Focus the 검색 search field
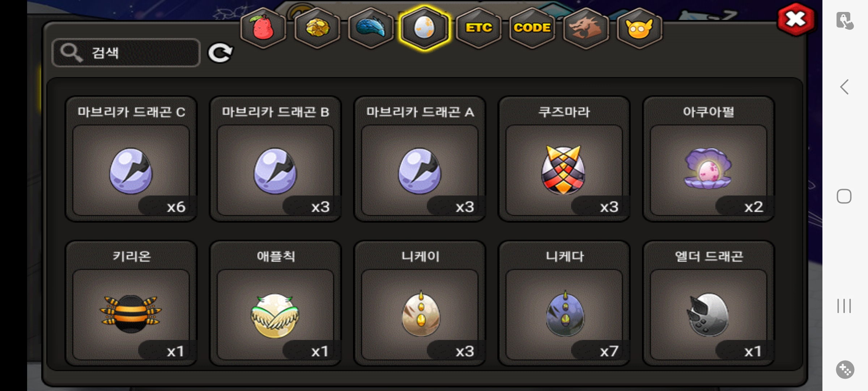 [x=126, y=53]
